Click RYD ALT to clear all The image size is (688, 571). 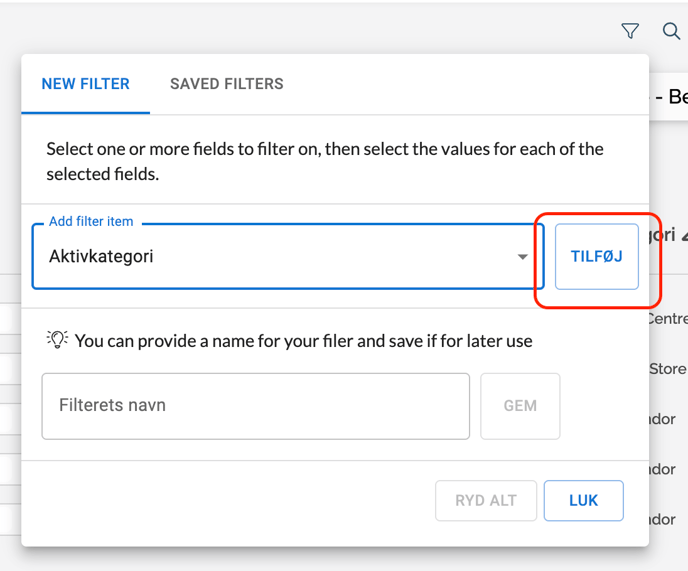point(486,501)
